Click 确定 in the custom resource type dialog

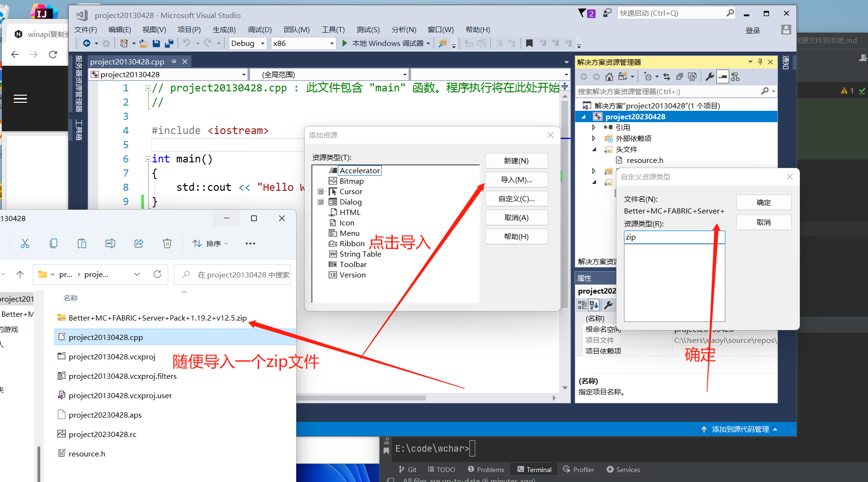tap(763, 203)
